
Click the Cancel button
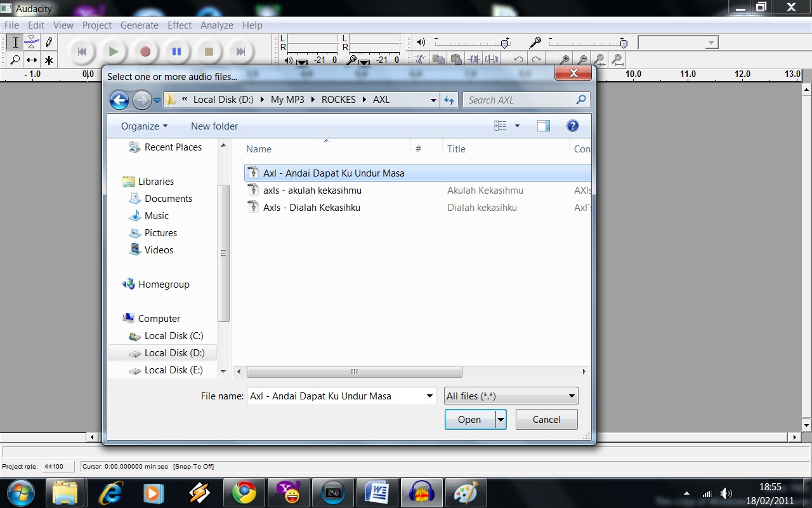coord(546,419)
